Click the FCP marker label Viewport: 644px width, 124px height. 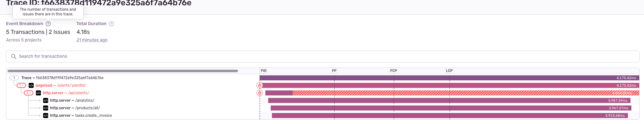click(x=393, y=71)
